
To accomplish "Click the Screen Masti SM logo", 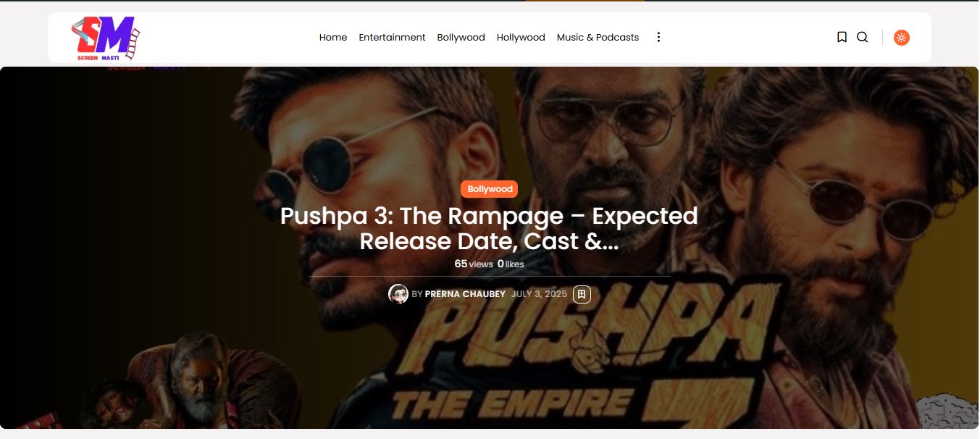I will click(x=105, y=38).
